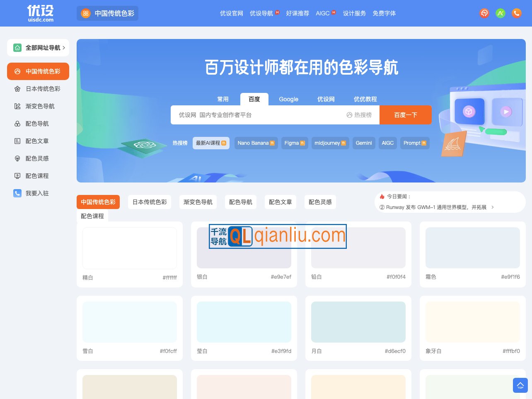Click the 渐变色导航 gradient icon
This screenshot has width=532, height=399.
click(x=17, y=106)
